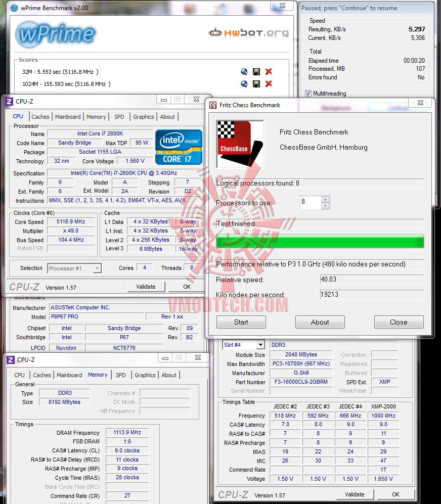Click the P8P67 PRO model field

[x=96, y=316]
